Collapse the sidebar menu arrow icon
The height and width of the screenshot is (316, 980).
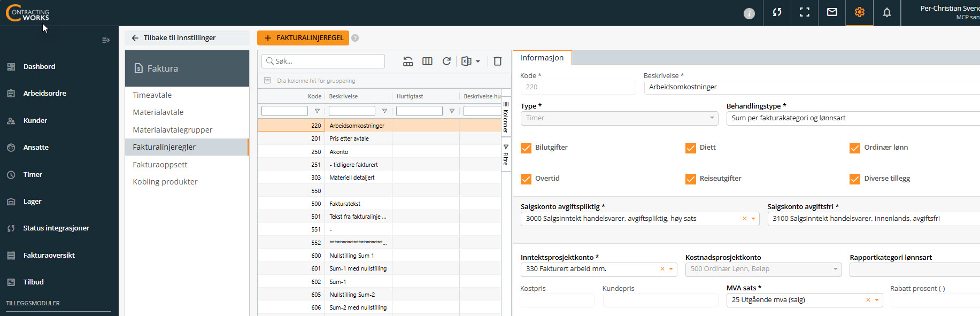click(x=106, y=40)
